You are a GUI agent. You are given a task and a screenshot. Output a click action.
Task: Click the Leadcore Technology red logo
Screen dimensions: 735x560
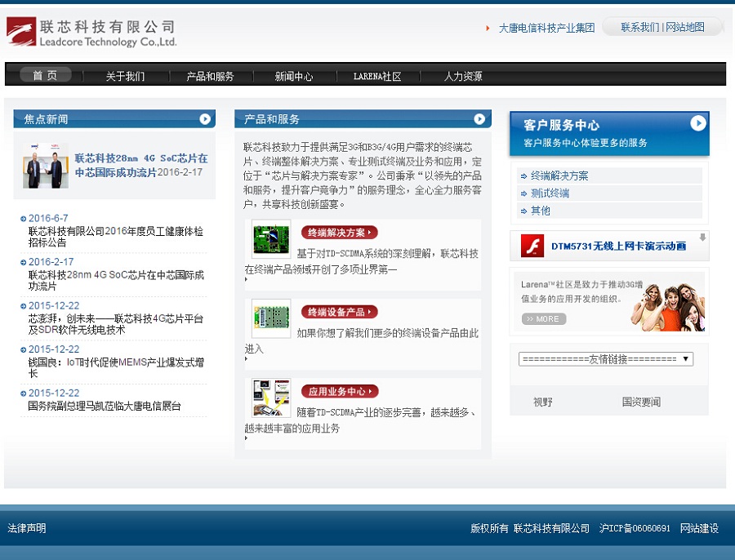point(21,31)
